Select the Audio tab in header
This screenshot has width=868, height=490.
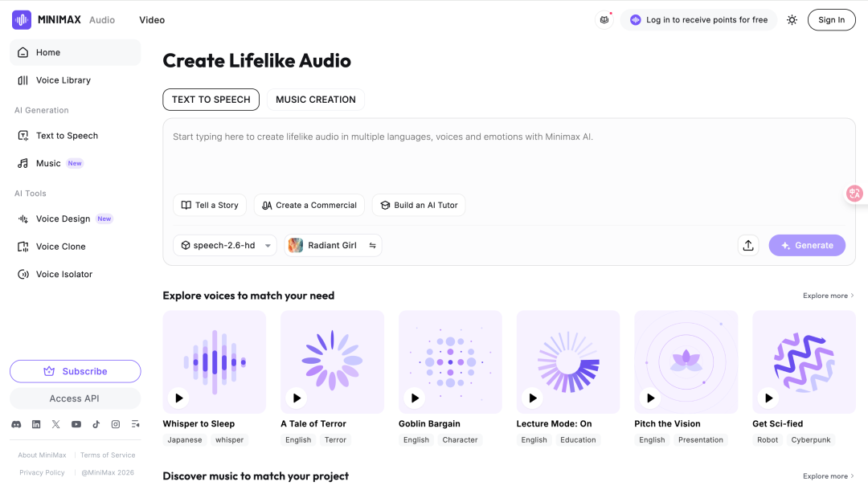coord(102,20)
